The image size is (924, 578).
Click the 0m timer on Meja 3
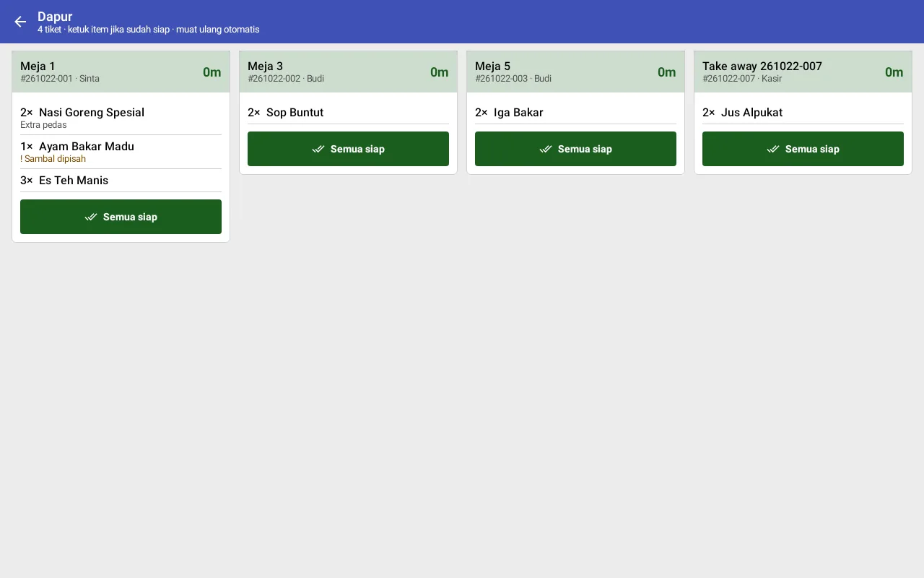coord(440,72)
